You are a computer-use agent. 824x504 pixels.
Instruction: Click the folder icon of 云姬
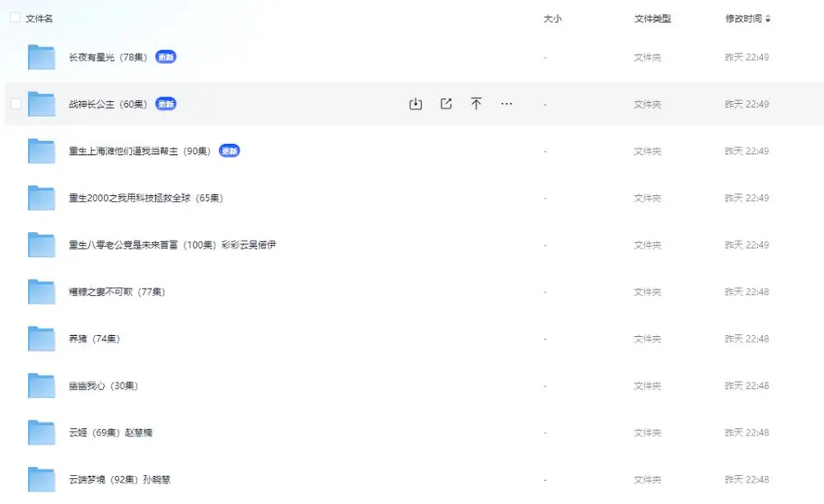tap(41, 432)
